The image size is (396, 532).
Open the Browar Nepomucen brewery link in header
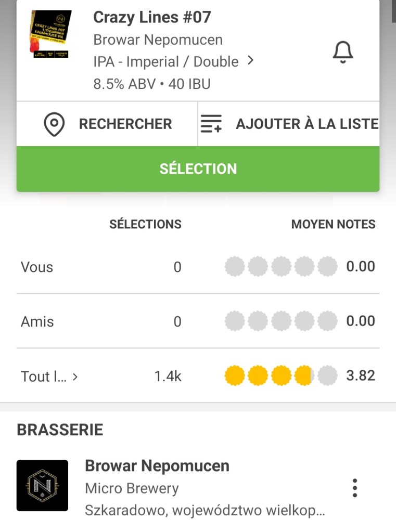point(158,40)
